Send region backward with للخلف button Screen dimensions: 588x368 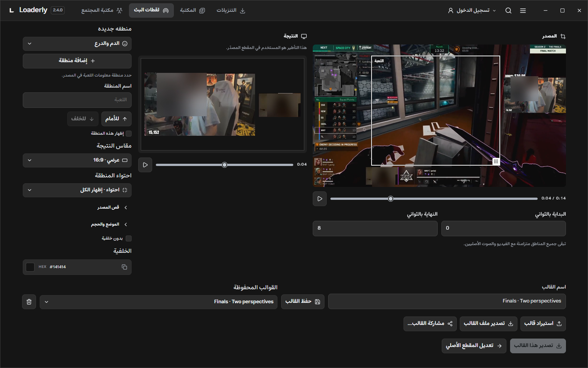83,119
